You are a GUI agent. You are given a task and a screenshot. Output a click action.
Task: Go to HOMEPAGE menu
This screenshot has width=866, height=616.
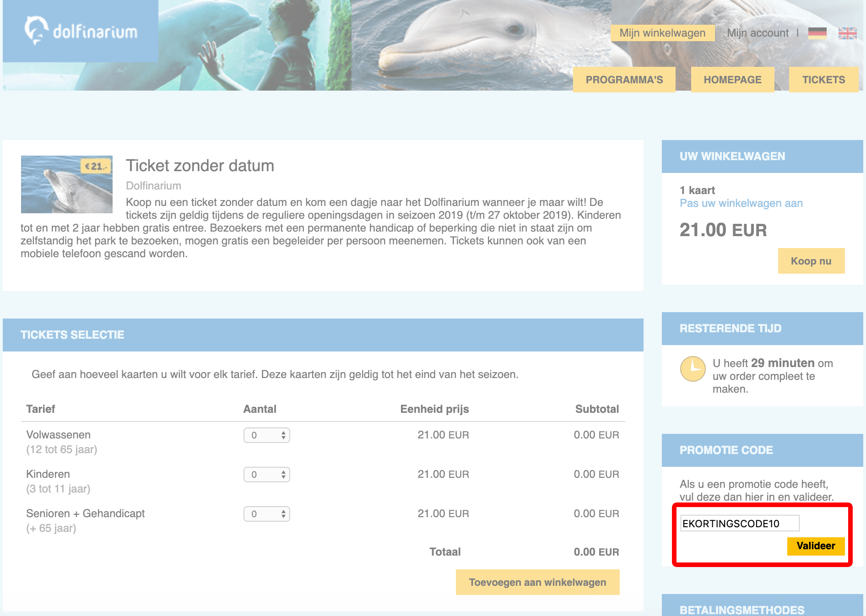click(732, 80)
